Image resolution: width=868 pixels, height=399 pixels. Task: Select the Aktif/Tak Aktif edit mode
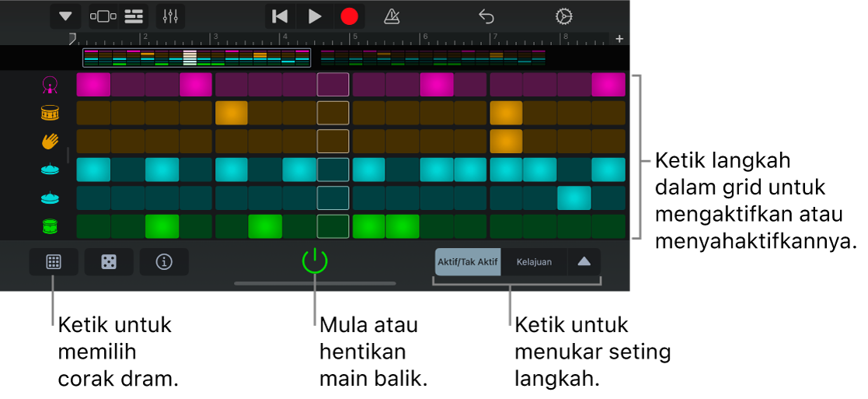tap(467, 262)
